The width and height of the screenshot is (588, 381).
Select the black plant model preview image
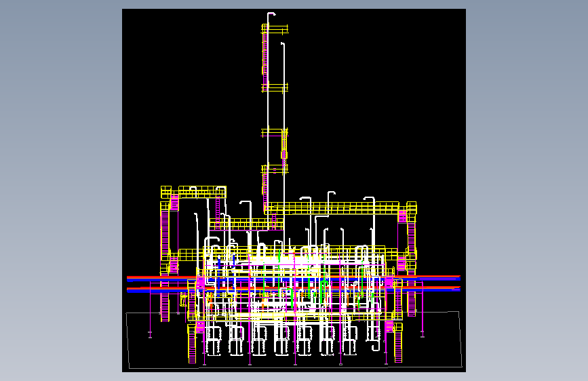[x=294, y=190]
